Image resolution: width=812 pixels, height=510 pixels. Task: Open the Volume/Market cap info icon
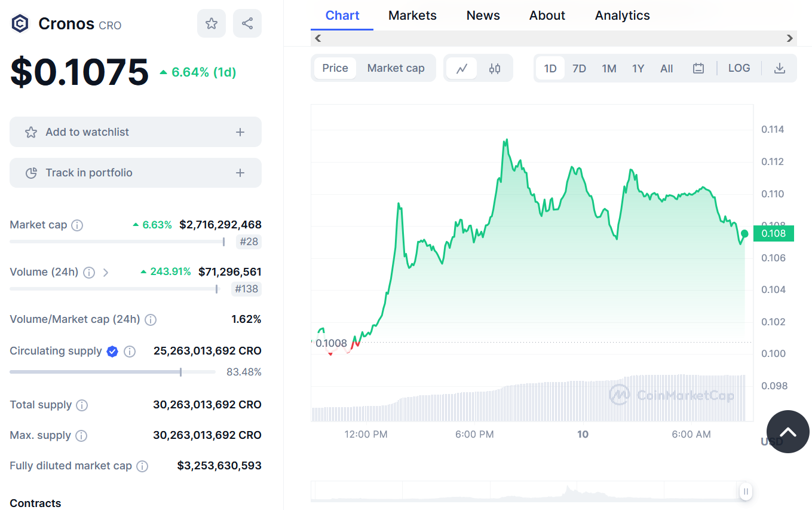tap(151, 320)
